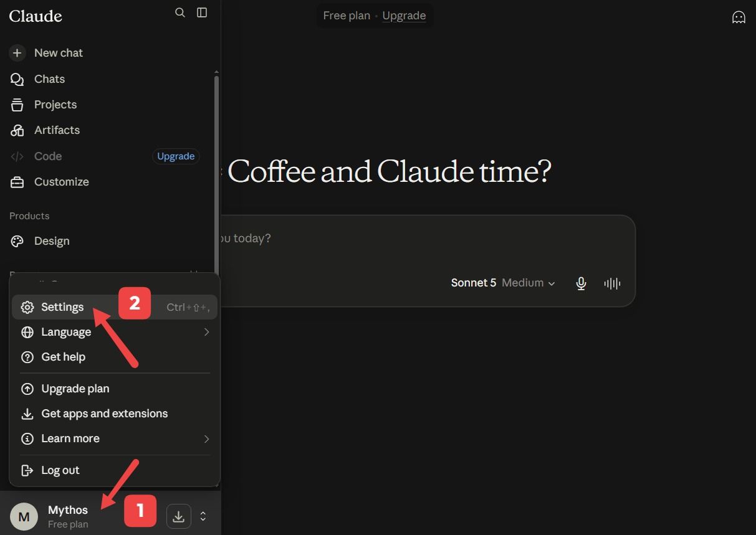Image resolution: width=756 pixels, height=535 pixels.
Task: Click the M profile avatar
Action: [24, 516]
